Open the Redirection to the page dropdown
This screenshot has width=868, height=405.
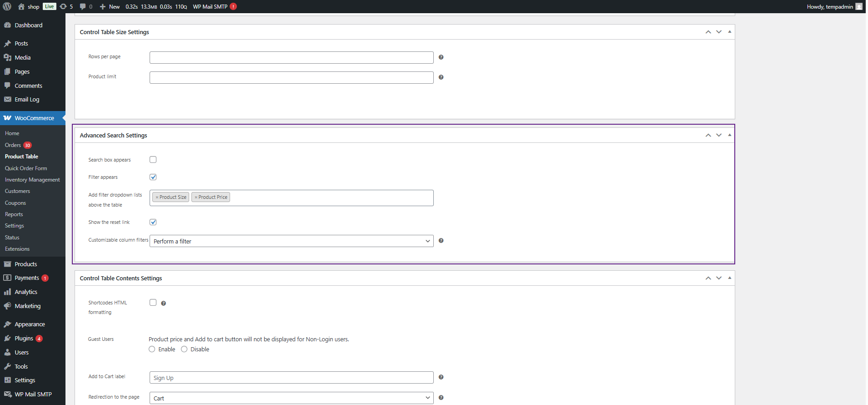tap(291, 398)
